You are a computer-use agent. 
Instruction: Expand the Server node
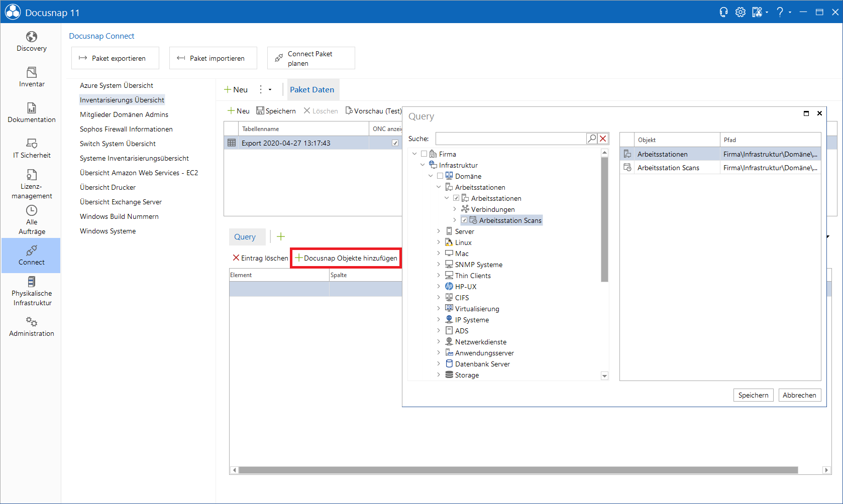point(439,231)
